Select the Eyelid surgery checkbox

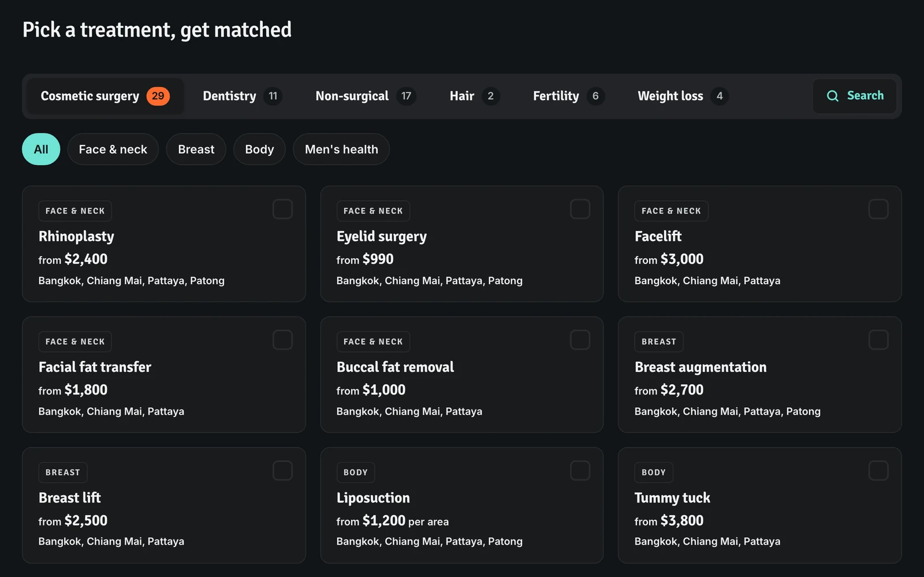pos(580,209)
